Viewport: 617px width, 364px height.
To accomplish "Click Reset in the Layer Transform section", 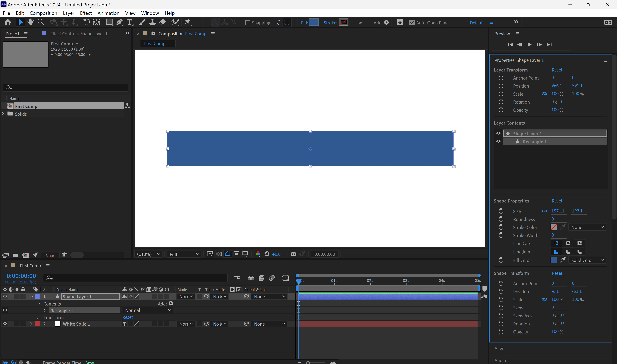I will (557, 70).
